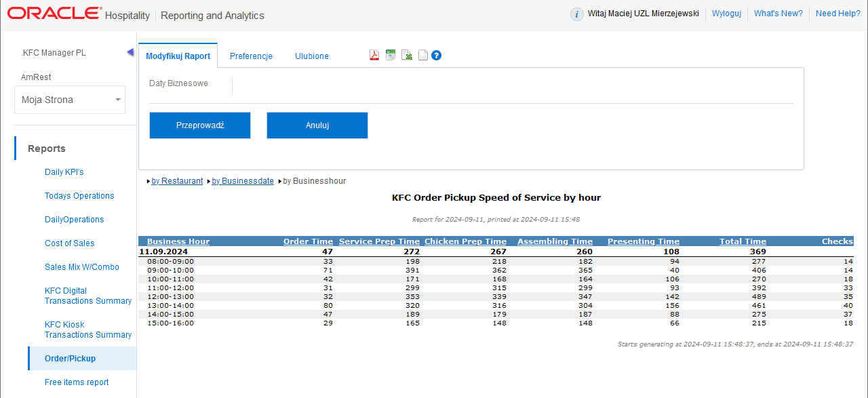
Task: Click the info icon next to the welcome message
Action: [577, 14]
